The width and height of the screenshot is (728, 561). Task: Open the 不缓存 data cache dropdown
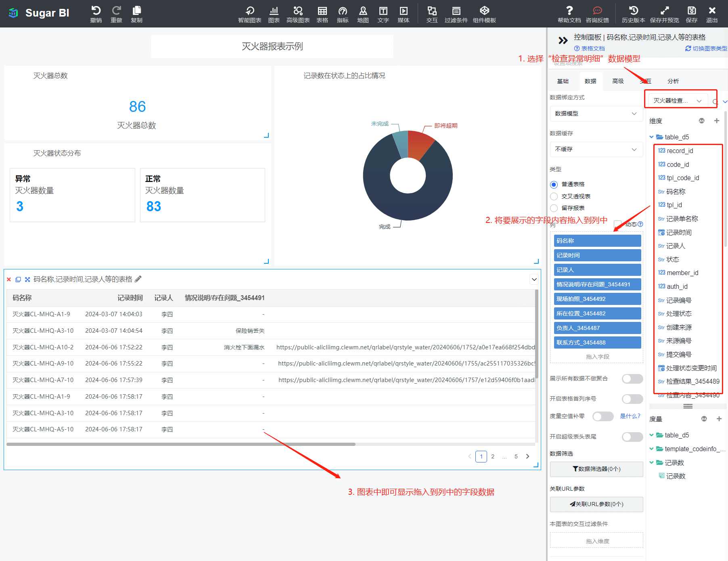596,149
